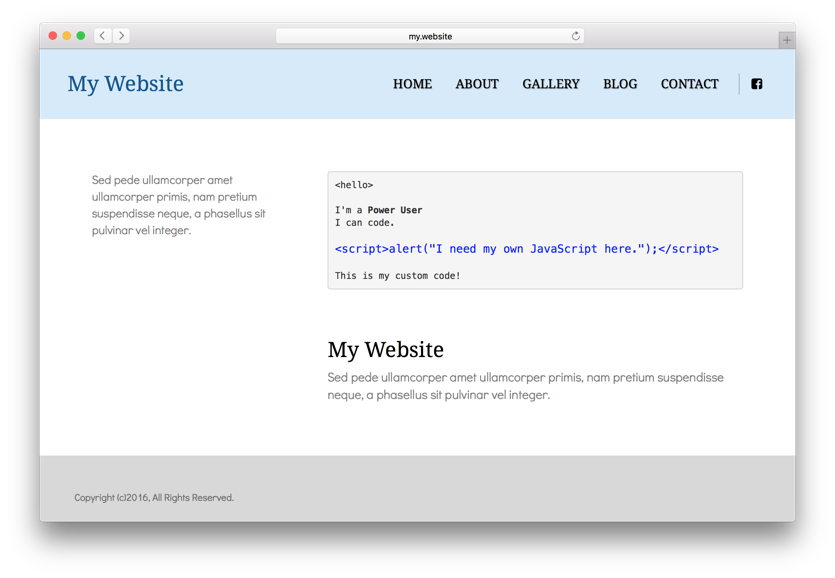Click the left sidebar Sed pede paragraph

(x=178, y=205)
